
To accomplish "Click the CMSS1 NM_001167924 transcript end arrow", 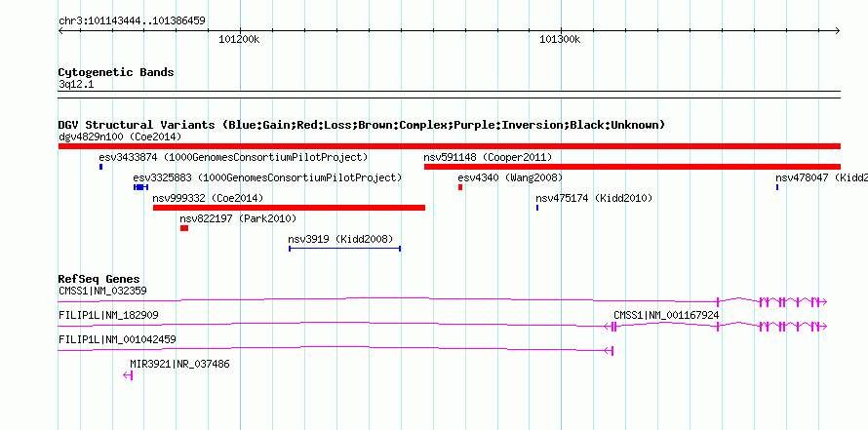I will (822, 327).
